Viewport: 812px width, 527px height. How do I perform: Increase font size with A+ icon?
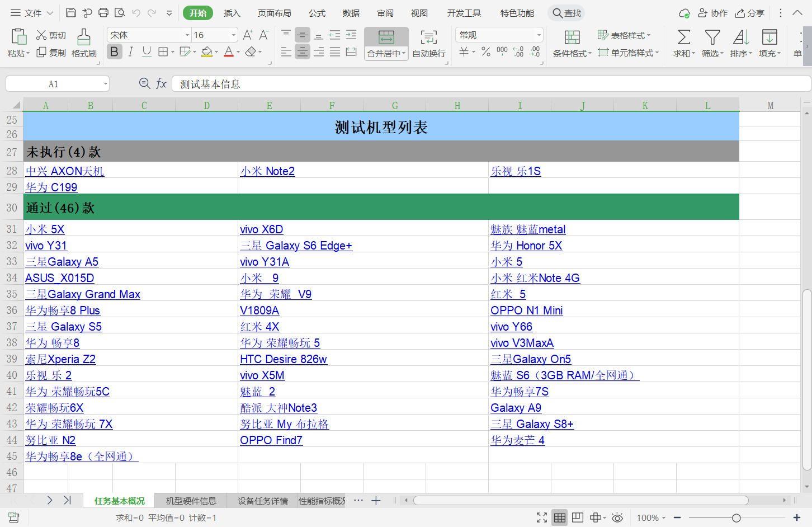coord(248,35)
